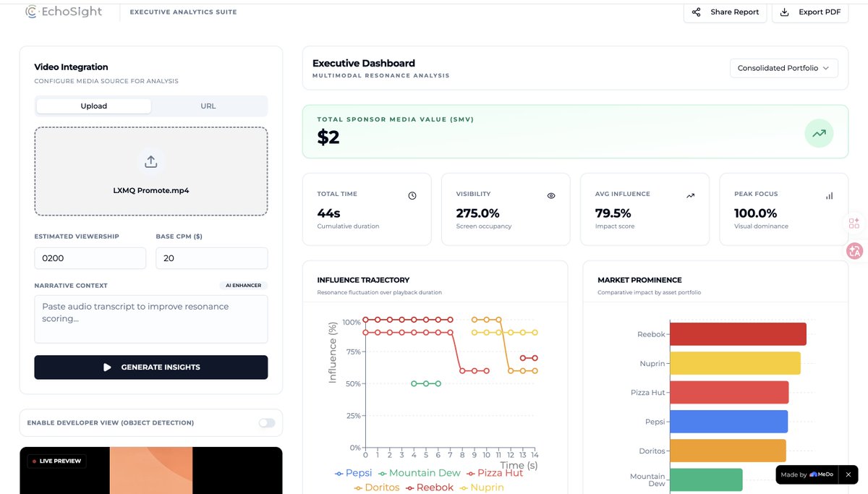This screenshot has height=494, width=868.
Task: Click the EchoSight logo icon
Action: pos(31,12)
